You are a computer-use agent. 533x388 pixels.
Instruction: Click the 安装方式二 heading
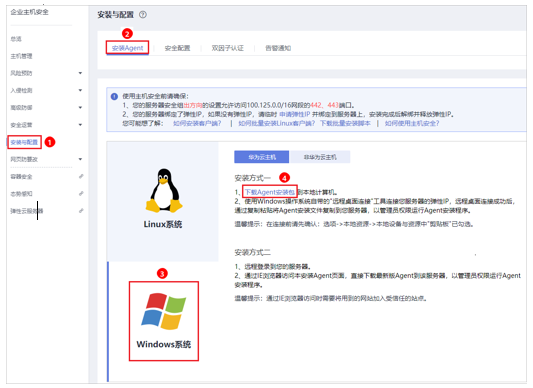pos(253,252)
